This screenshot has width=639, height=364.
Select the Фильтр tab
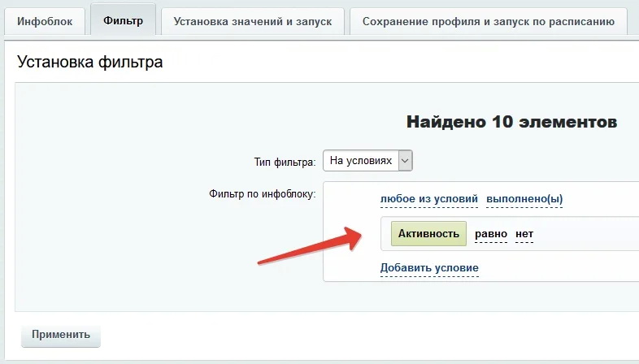(x=123, y=21)
